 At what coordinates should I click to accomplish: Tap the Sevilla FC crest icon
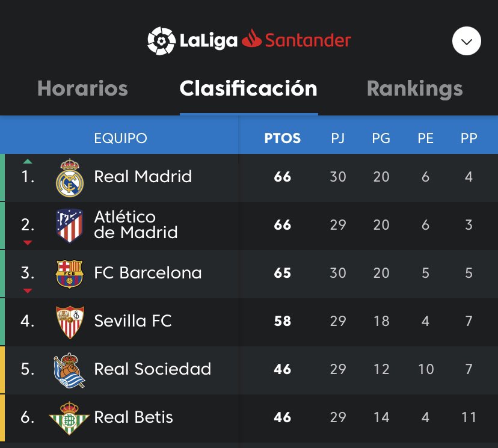pos(70,322)
